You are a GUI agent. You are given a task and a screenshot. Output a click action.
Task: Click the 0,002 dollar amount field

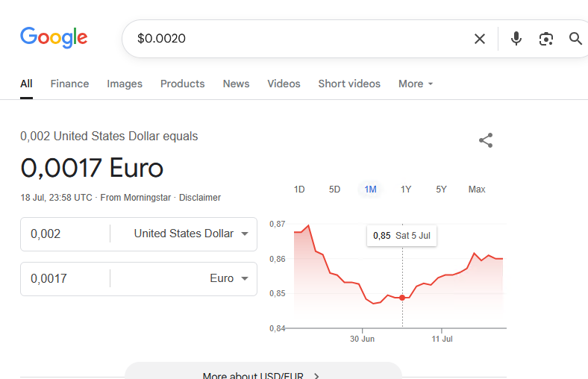point(65,234)
